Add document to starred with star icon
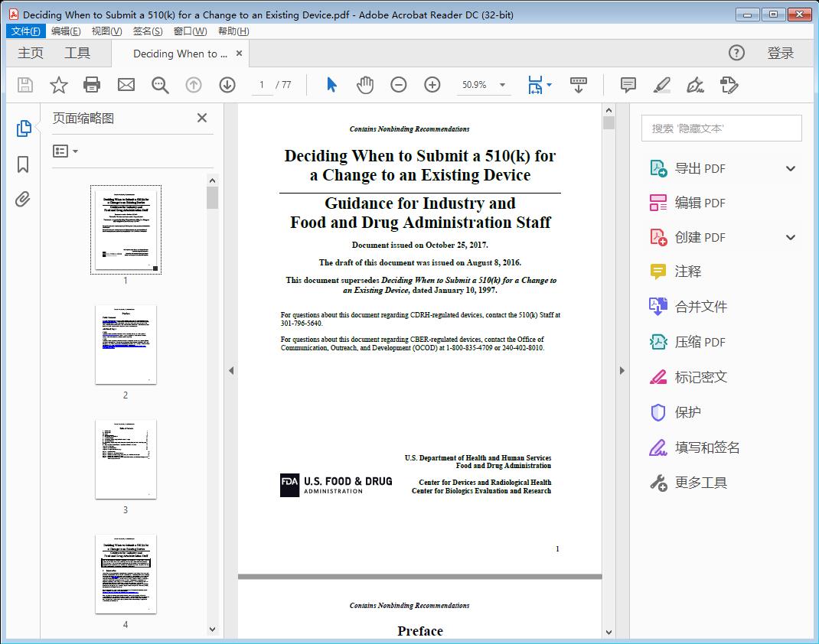Image resolution: width=819 pixels, height=644 pixels. pyautogui.click(x=59, y=85)
